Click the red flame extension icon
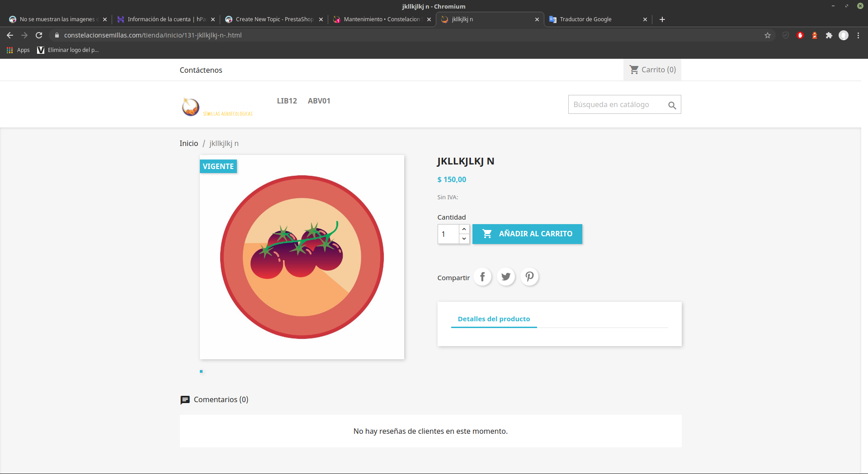The height and width of the screenshot is (474, 868). coord(815,35)
